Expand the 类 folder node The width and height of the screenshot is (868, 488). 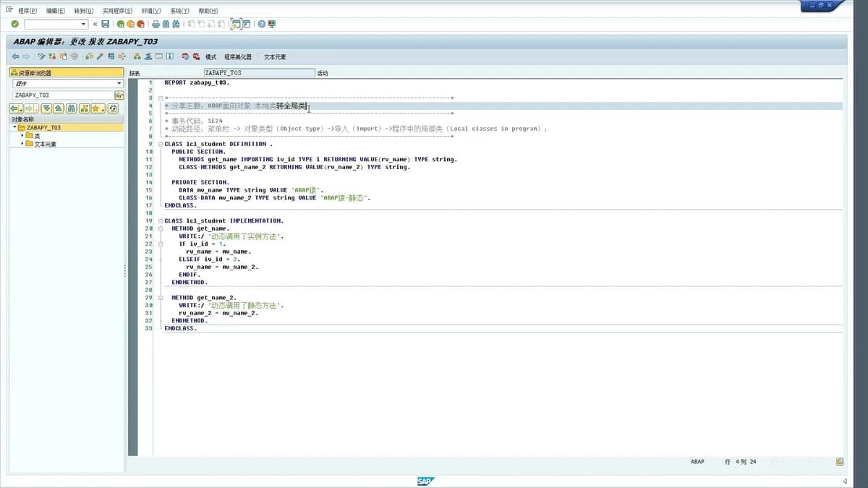pos(22,135)
